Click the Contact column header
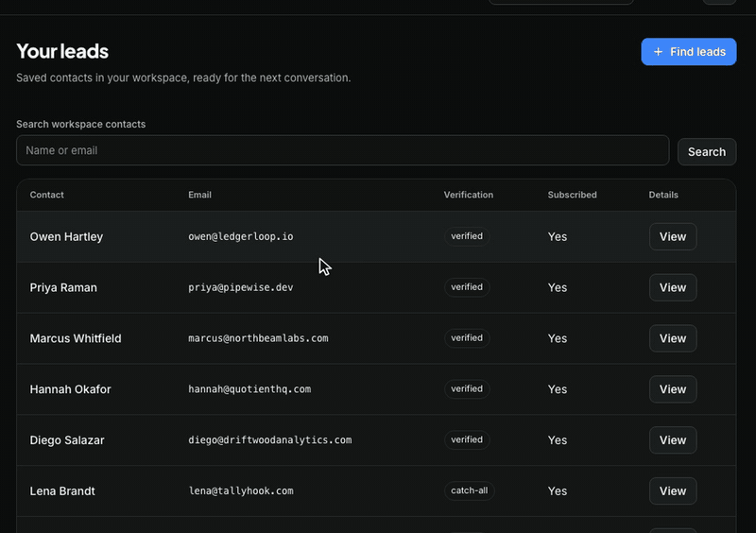 click(x=46, y=195)
